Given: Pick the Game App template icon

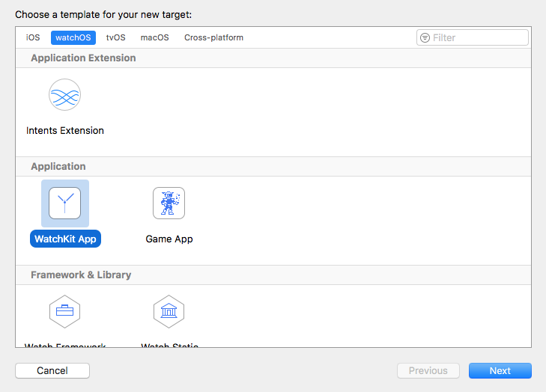Looking at the screenshot, I should (x=169, y=203).
